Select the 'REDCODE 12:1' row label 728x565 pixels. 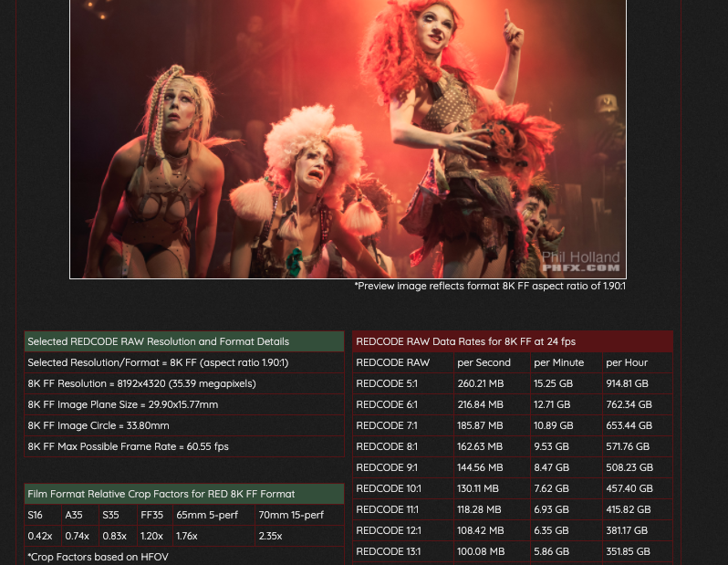403,530
